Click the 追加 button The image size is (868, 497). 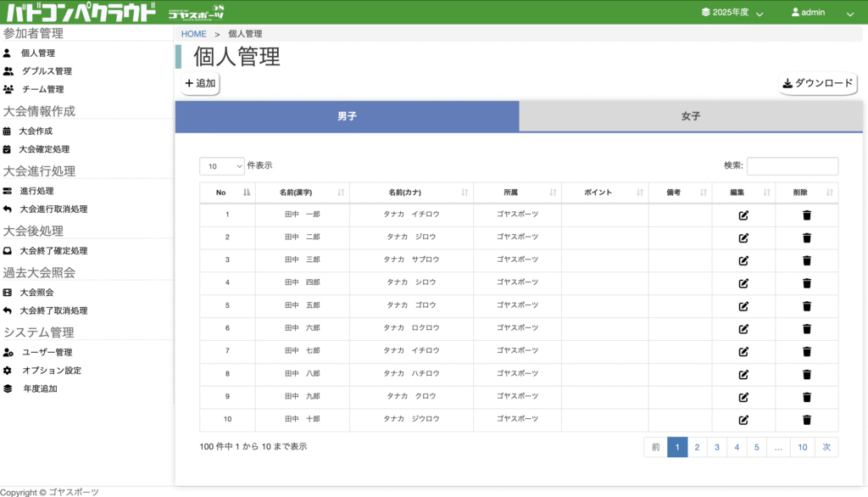[x=201, y=84]
